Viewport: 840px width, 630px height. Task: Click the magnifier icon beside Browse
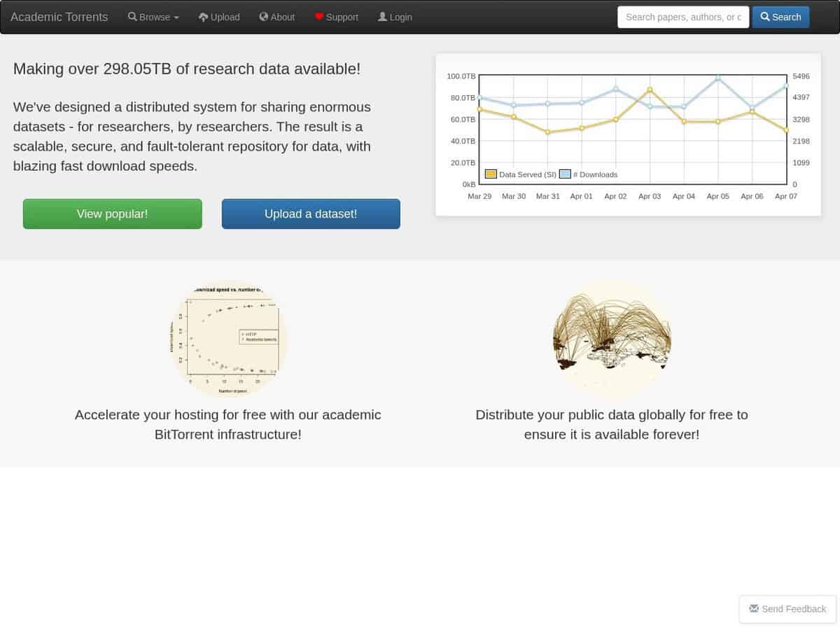point(132,17)
